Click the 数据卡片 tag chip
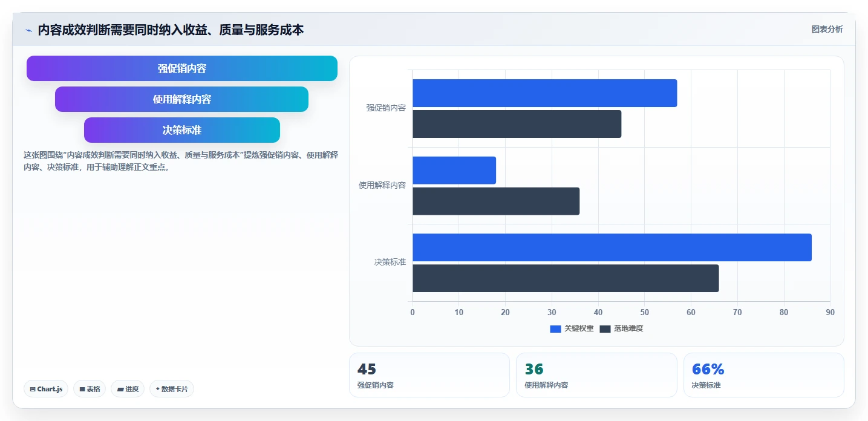This screenshot has width=868, height=421. tap(172, 389)
